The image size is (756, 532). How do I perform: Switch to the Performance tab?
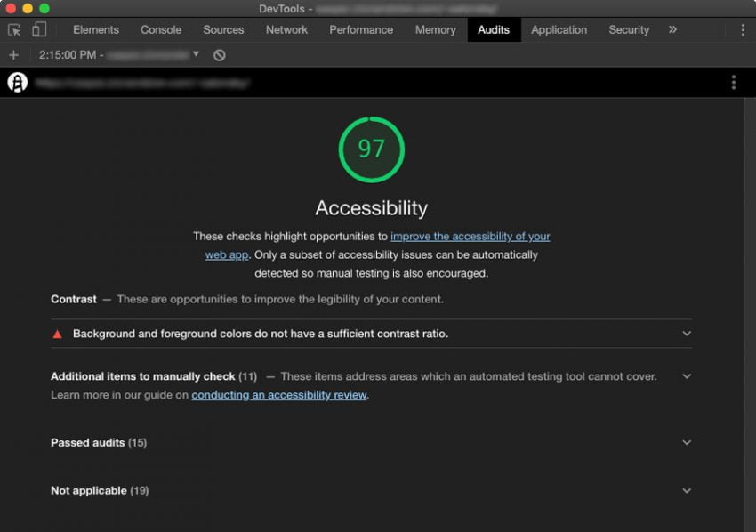click(361, 29)
